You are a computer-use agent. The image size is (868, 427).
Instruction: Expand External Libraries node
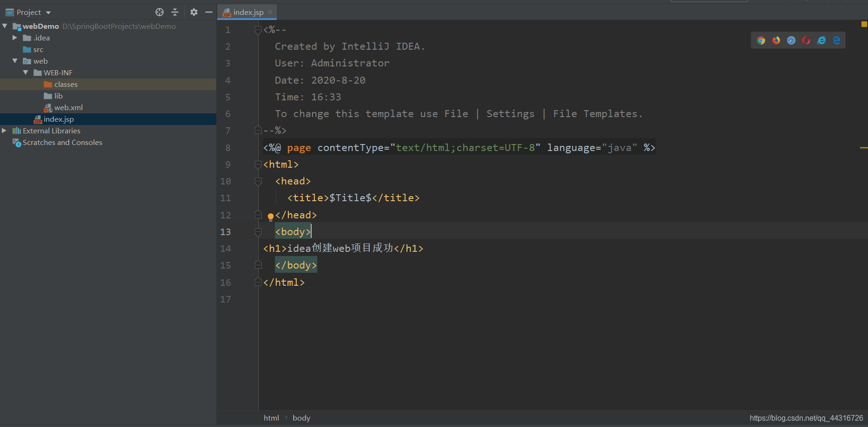(x=5, y=131)
